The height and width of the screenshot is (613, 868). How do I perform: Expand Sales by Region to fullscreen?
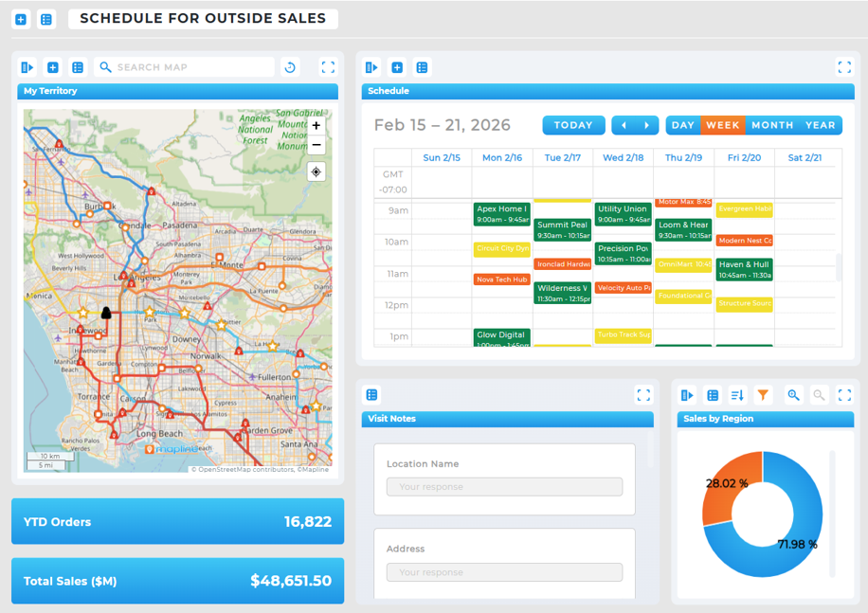pos(844,395)
